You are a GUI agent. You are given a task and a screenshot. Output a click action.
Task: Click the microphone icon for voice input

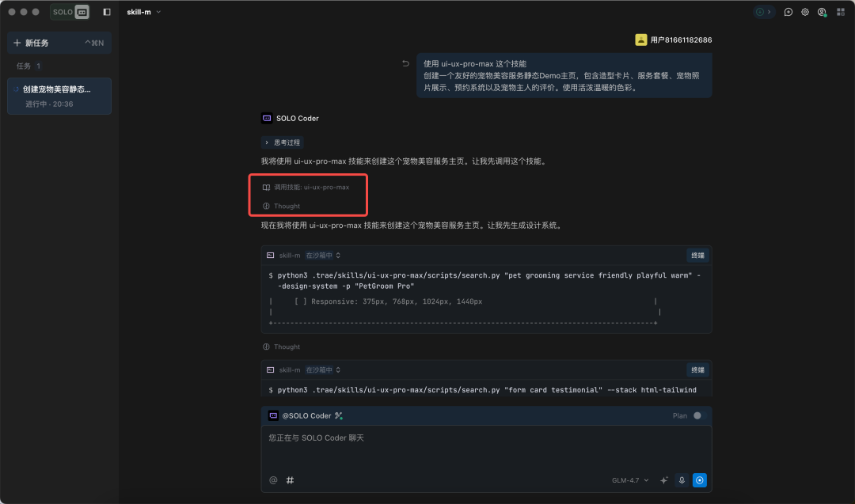click(682, 479)
